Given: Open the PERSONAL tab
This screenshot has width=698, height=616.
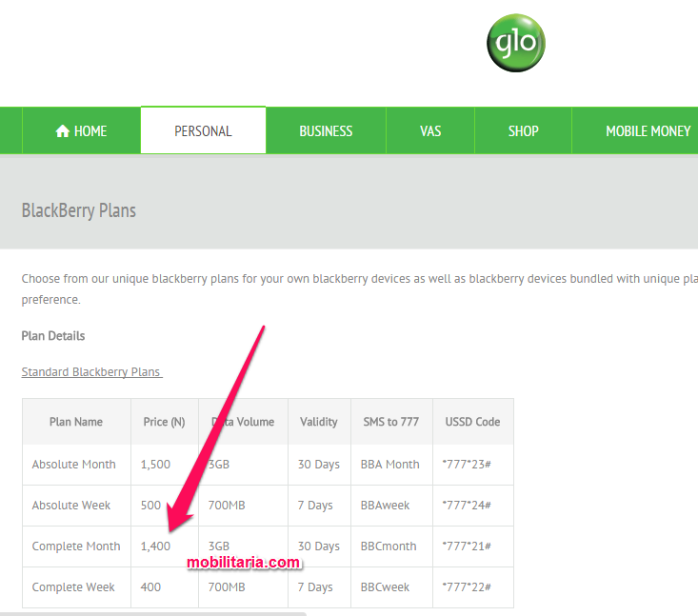Looking at the screenshot, I should click(x=203, y=130).
